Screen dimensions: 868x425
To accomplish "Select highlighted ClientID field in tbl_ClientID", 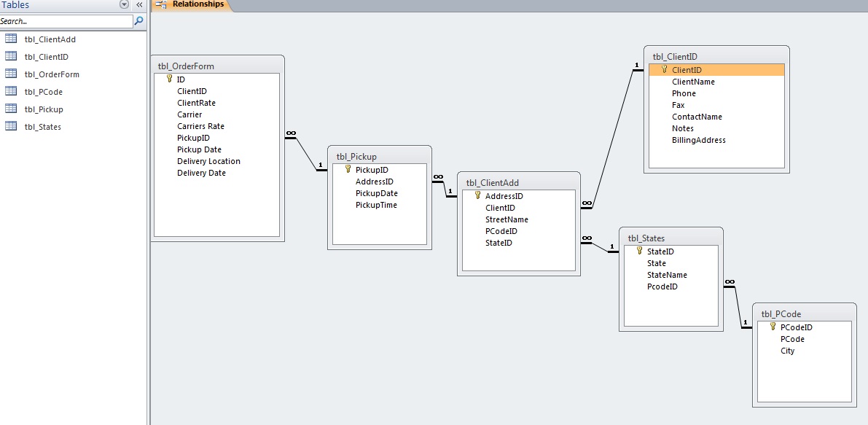I will (x=717, y=70).
